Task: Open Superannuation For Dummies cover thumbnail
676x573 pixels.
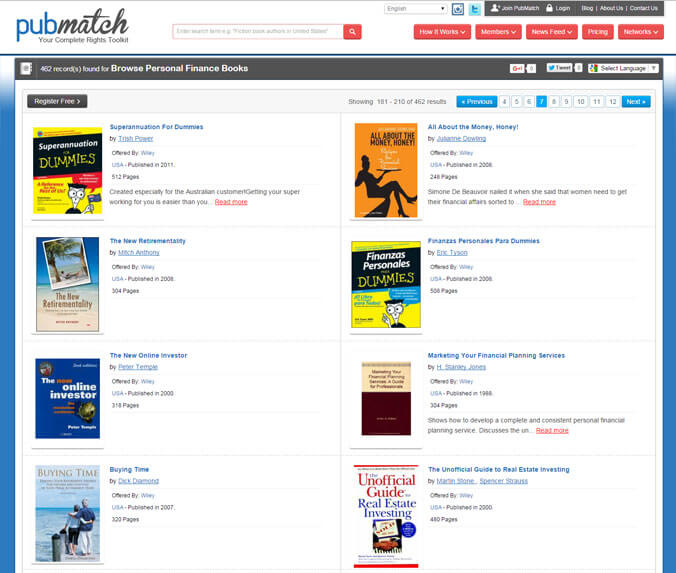Action: point(68,171)
